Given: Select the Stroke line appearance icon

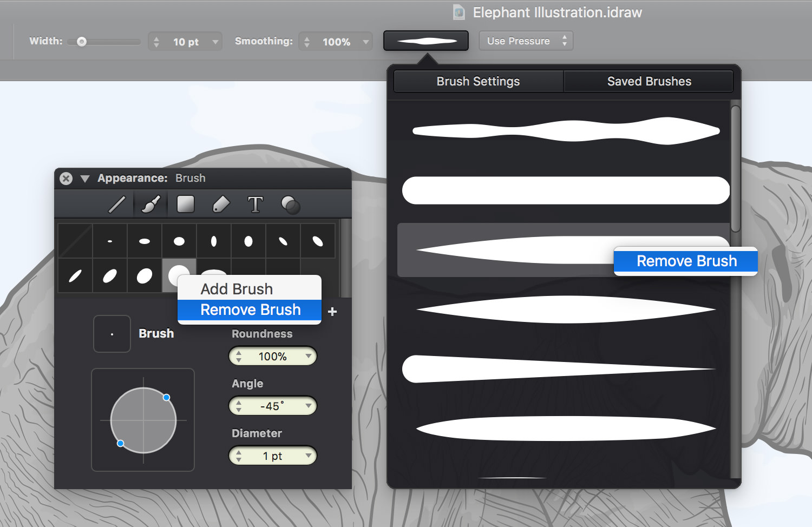Looking at the screenshot, I should click(x=117, y=205).
